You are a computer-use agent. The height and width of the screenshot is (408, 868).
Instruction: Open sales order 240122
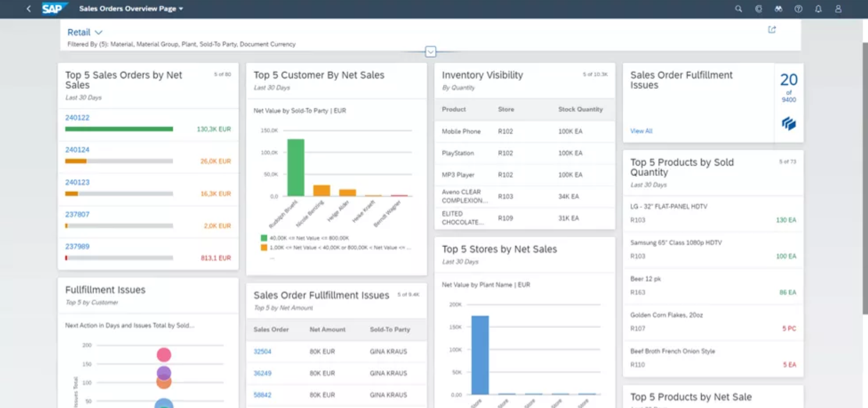77,117
